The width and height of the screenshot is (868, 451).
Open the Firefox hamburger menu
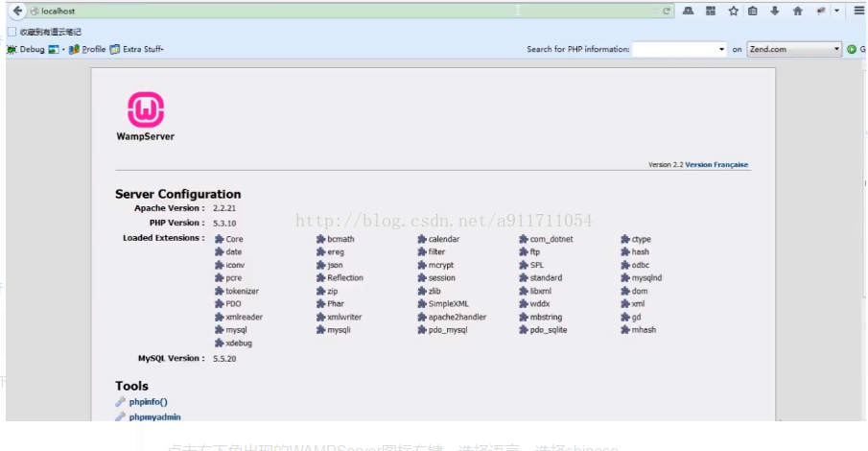click(858, 11)
